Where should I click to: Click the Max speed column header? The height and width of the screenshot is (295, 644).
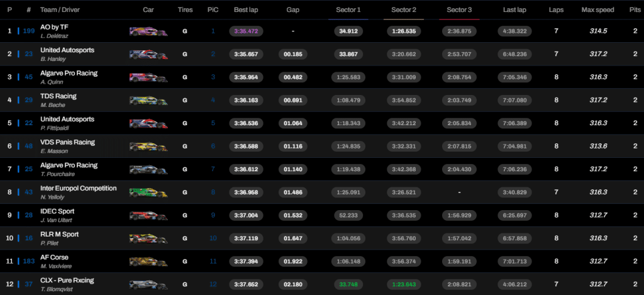597,10
